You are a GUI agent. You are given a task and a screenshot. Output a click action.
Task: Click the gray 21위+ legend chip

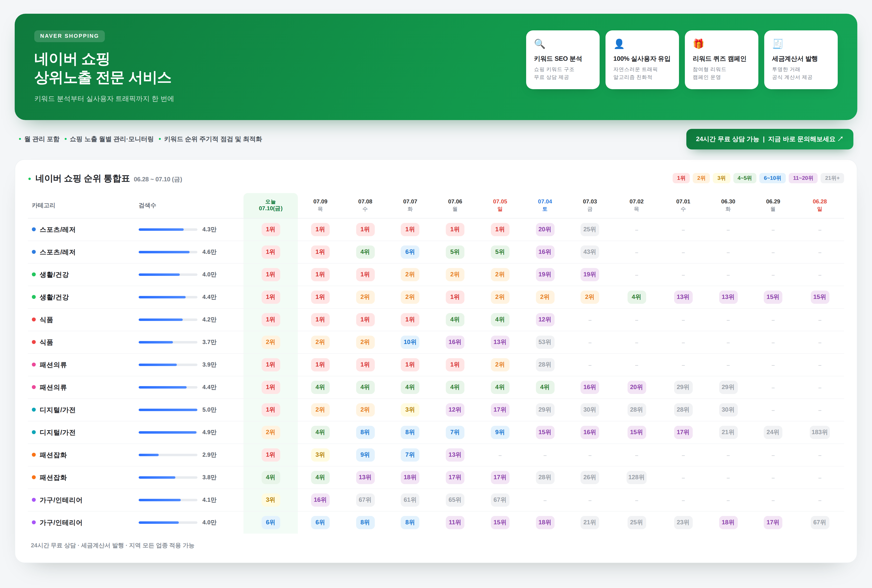[832, 178]
